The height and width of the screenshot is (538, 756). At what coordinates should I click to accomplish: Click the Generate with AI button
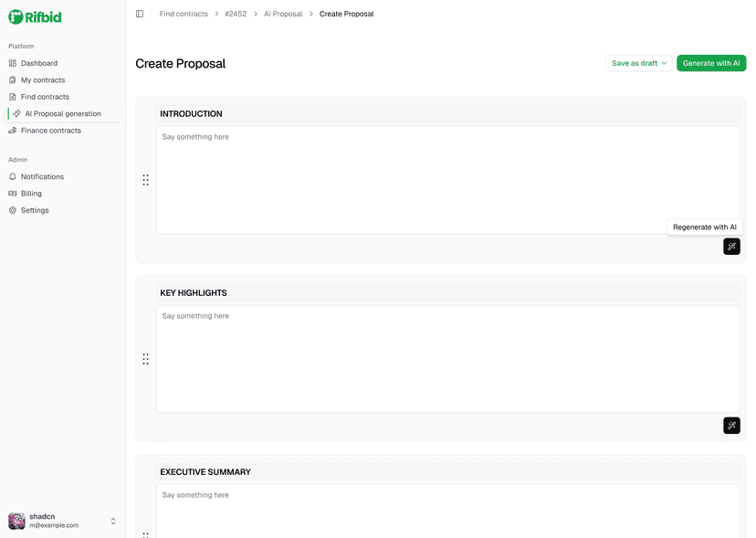click(x=711, y=63)
